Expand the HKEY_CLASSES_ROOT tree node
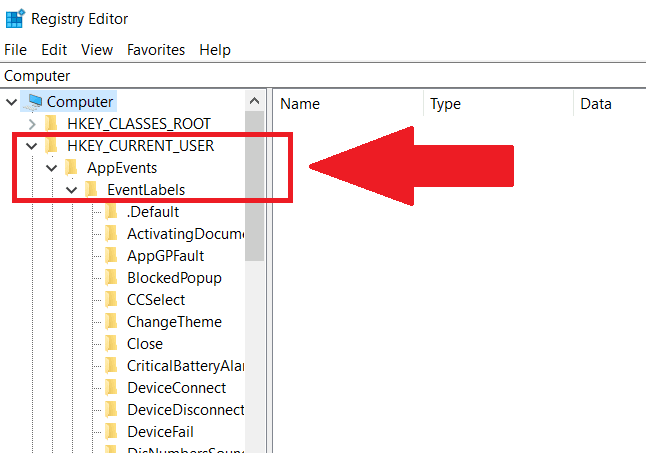The width and height of the screenshot is (646, 453). (31, 124)
